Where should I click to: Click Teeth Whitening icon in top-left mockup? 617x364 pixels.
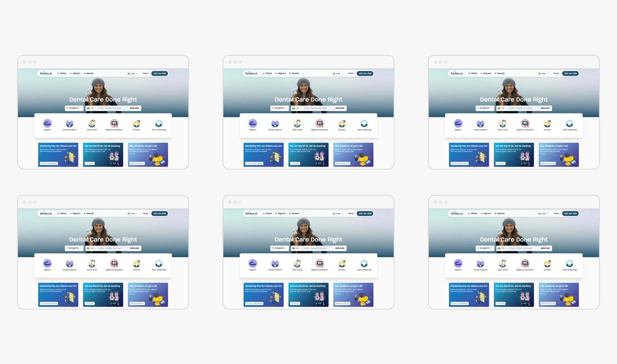point(158,124)
